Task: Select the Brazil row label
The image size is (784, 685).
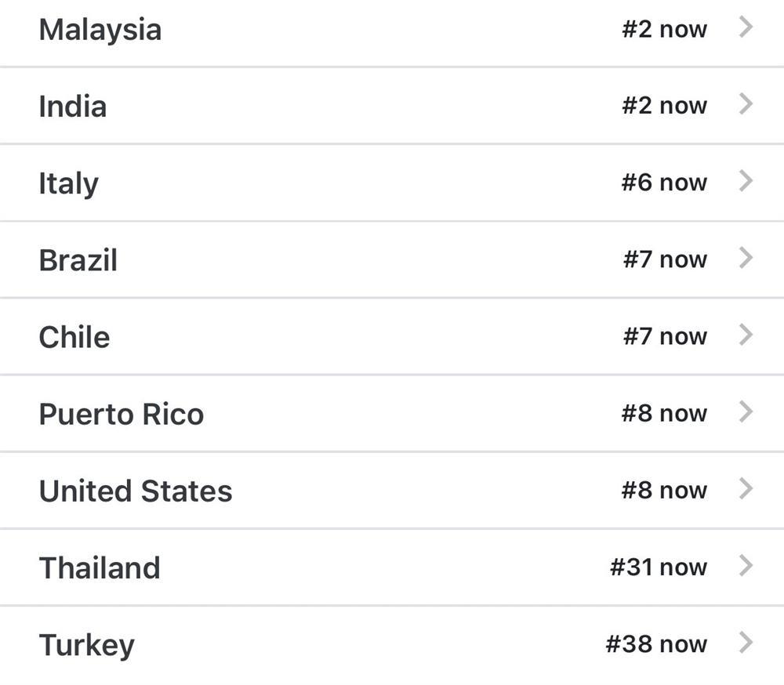Action: click(x=78, y=260)
